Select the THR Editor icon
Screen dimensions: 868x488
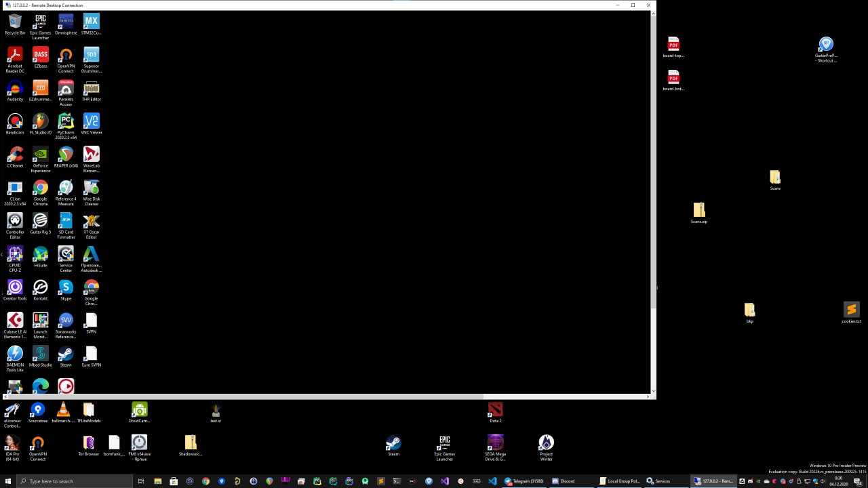(91, 90)
